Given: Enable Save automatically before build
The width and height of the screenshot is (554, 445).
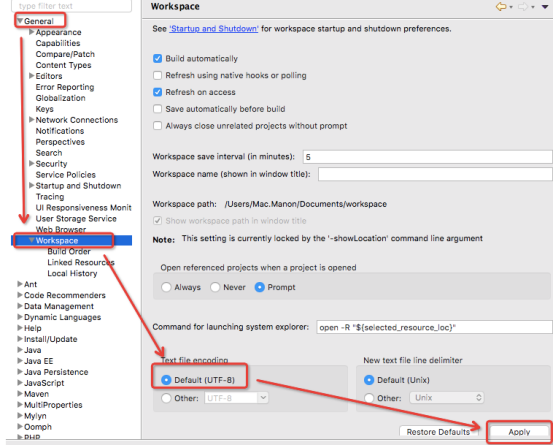Looking at the screenshot, I should (157, 109).
